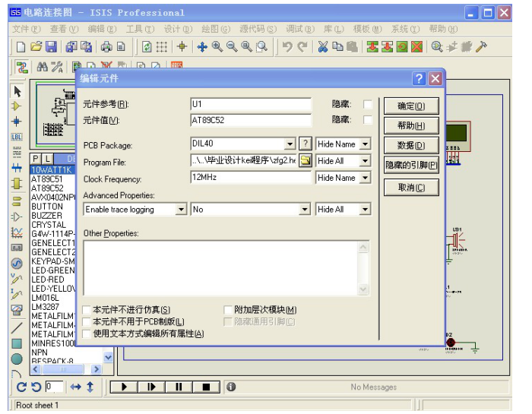Cut with the scissors icon
This screenshot has height=414, width=532.
[323, 46]
